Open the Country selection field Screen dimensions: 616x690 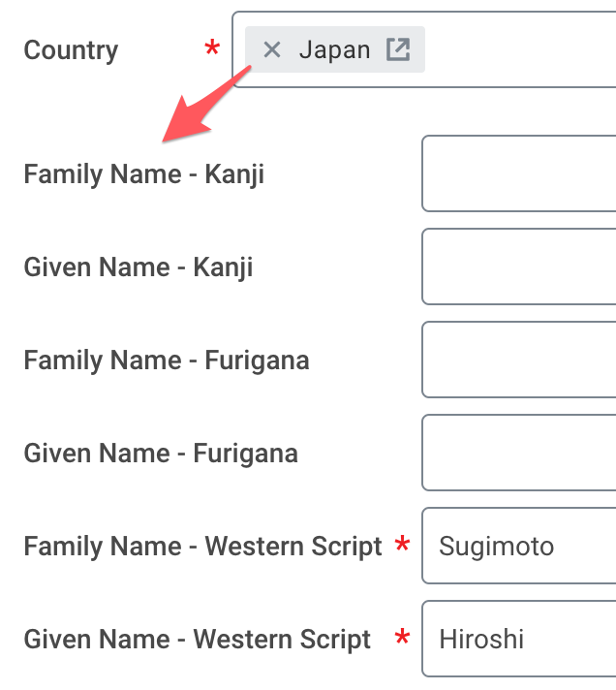click(x=523, y=50)
